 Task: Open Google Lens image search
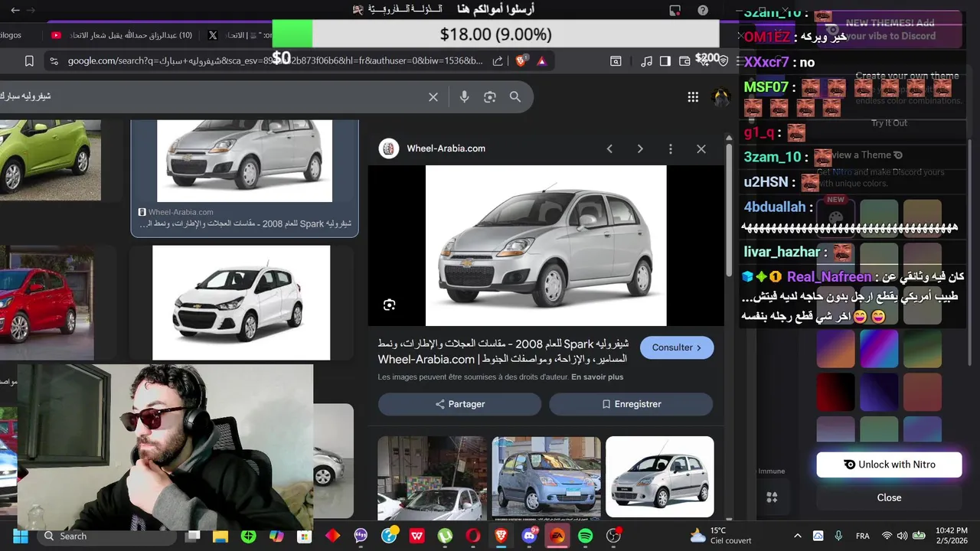coord(490,96)
